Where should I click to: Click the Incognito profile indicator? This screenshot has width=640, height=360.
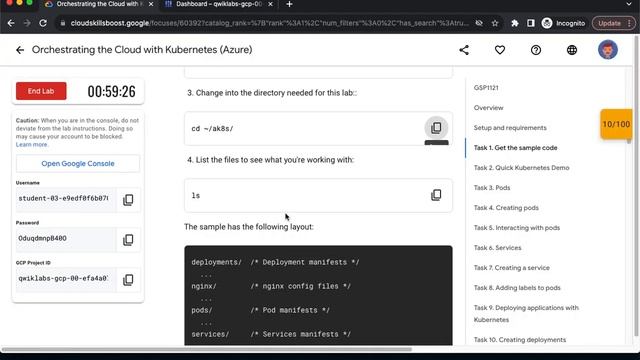coord(563,23)
